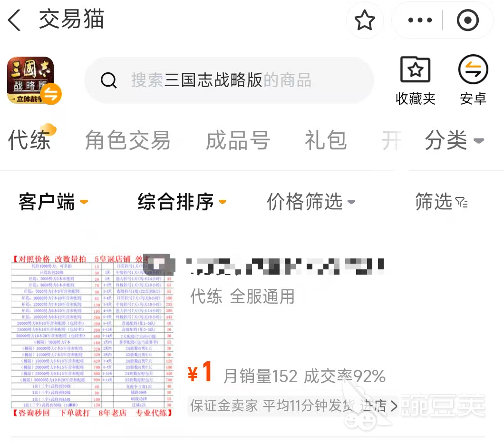Expand the 客户端 dropdown filter
The height and width of the screenshot is (445, 504).
click(x=53, y=202)
